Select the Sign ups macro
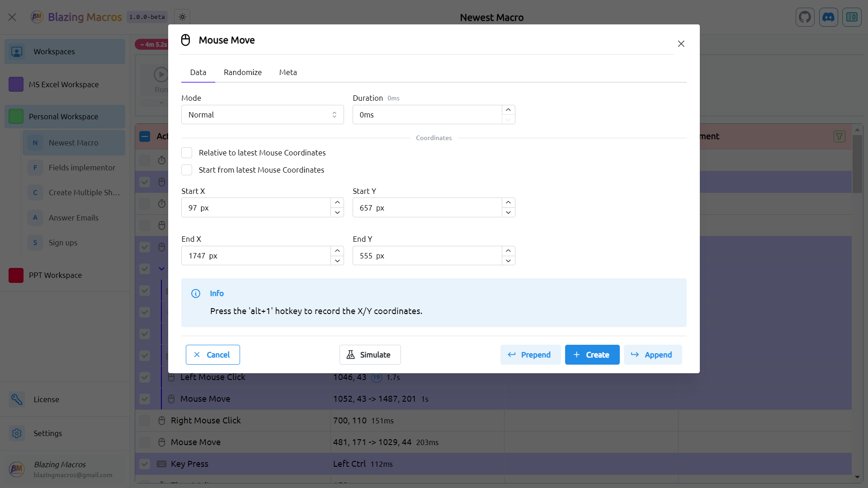 click(74, 243)
